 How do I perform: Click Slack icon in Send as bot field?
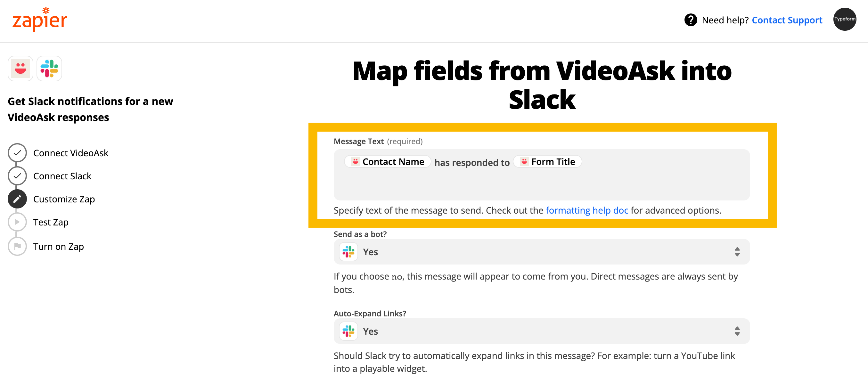click(348, 252)
